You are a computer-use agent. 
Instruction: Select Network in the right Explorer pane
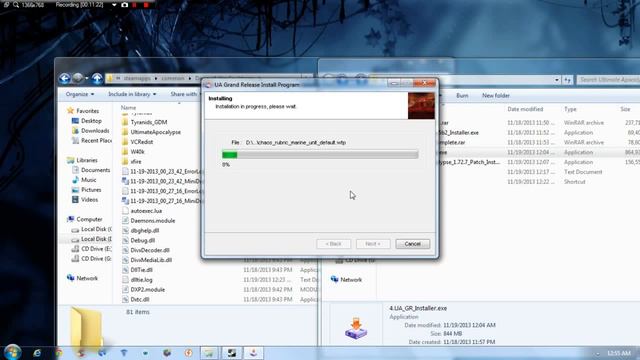pyautogui.click(x=347, y=280)
